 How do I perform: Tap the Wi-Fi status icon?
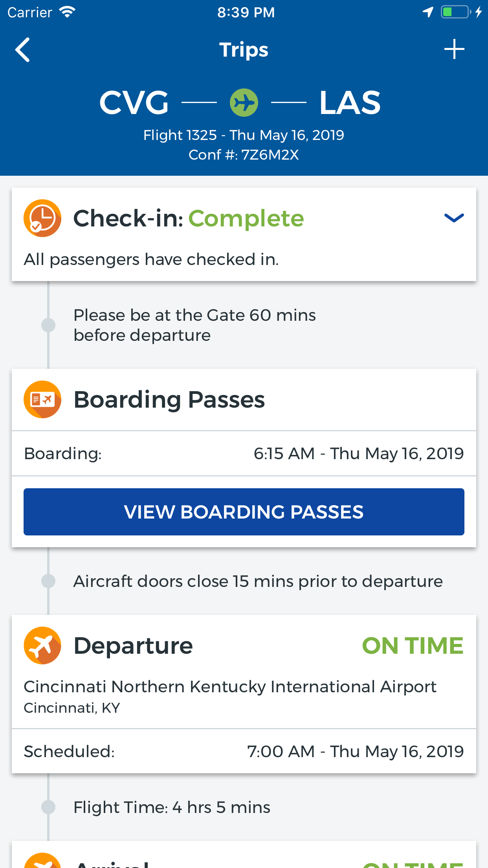68,12
